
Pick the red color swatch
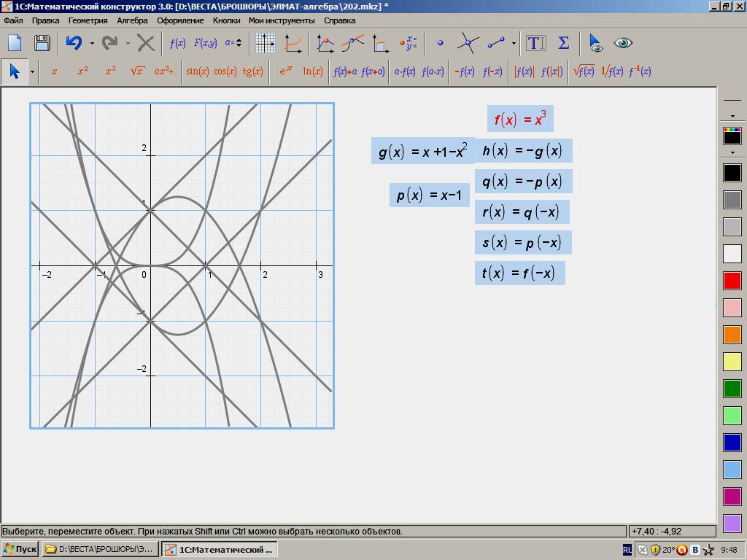click(x=732, y=281)
